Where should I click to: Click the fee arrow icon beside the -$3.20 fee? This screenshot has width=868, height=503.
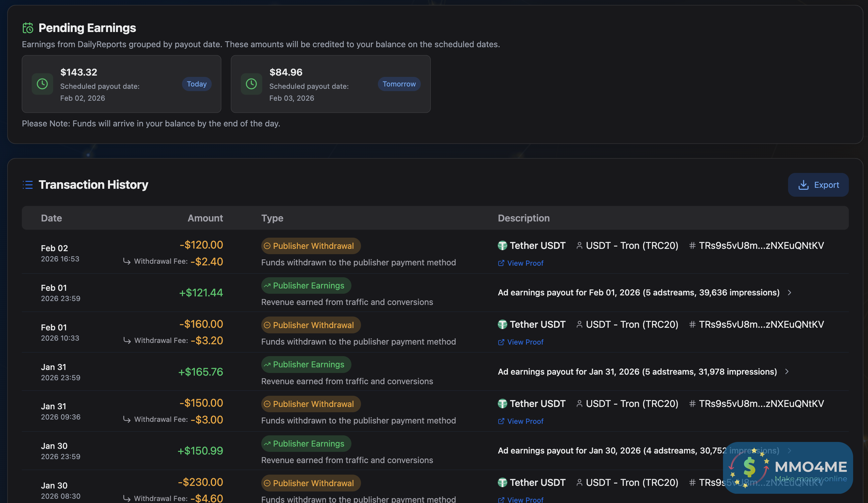pyautogui.click(x=127, y=341)
